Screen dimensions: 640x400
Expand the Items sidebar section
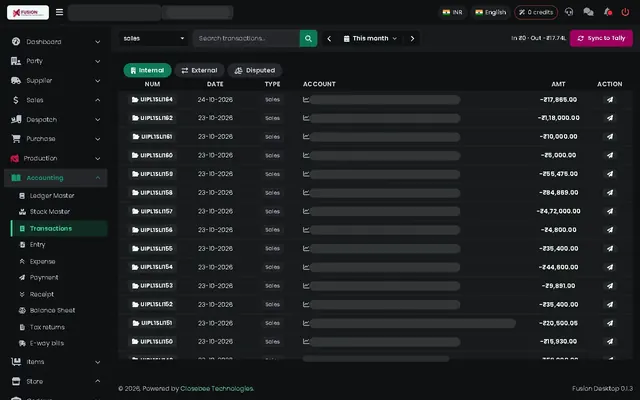point(56,362)
